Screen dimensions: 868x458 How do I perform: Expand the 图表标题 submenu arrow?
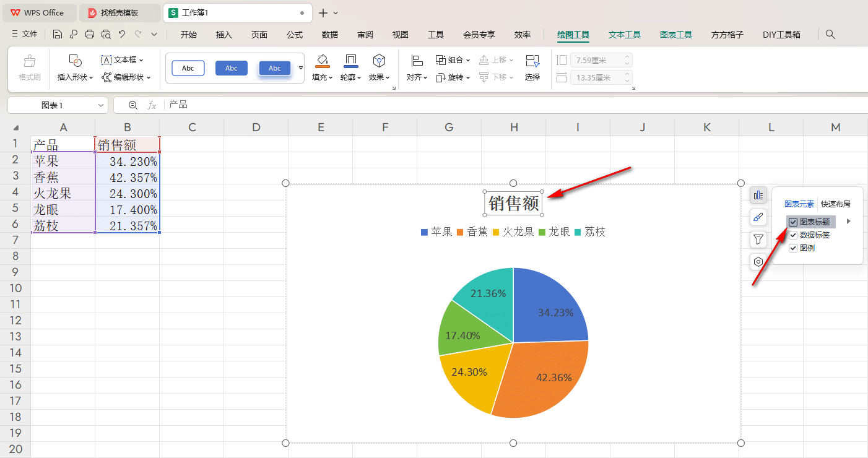click(x=849, y=222)
